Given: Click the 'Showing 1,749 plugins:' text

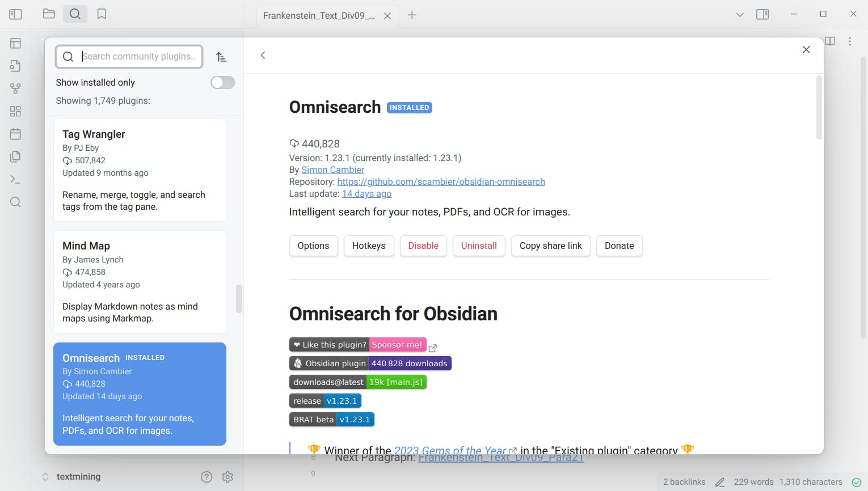Looking at the screenshot, I should [103, 101].
